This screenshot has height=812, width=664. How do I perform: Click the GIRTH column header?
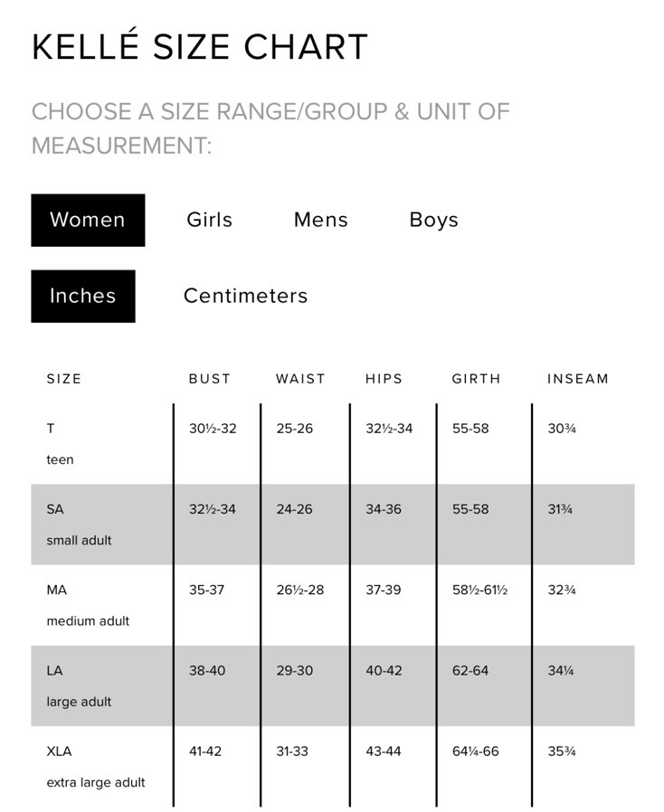[476, 379]
